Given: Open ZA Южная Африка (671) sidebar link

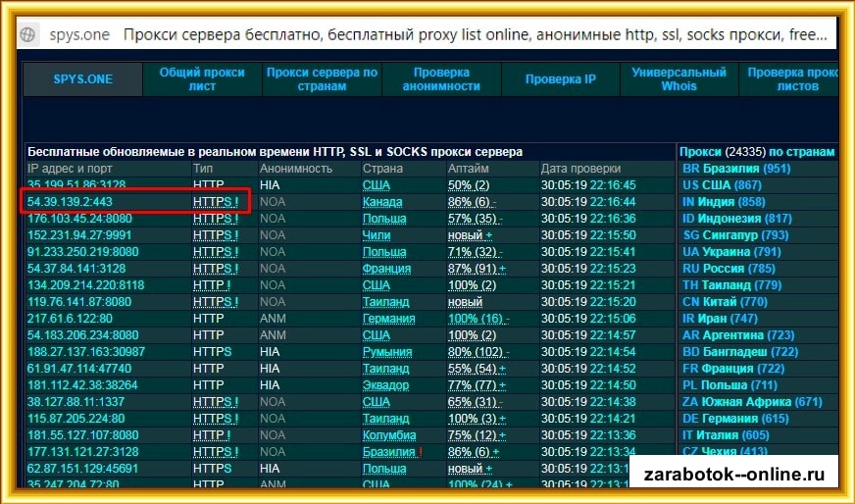Looking at the screenshot, I should click(x=752, y=402).
